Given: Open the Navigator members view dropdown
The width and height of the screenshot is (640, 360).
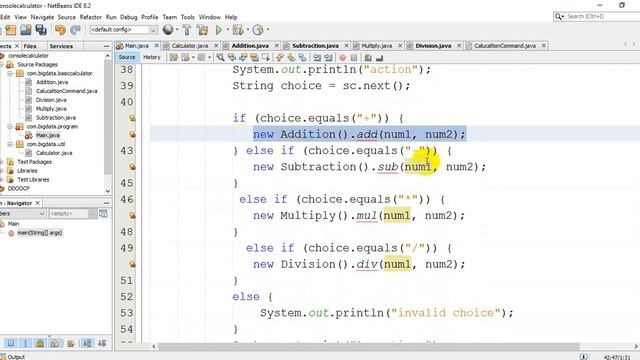Looking at the screenshot, I should click(41, 213).
